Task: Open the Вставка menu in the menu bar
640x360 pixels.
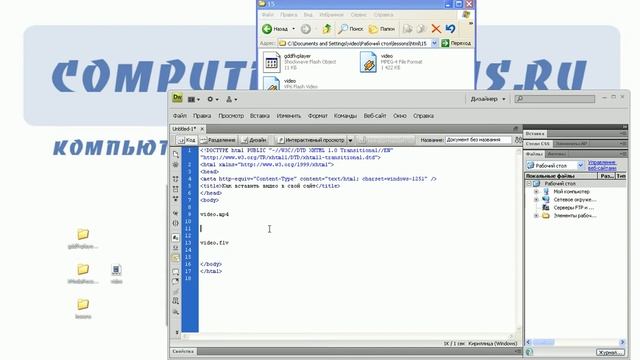Action: click(260, 116)
